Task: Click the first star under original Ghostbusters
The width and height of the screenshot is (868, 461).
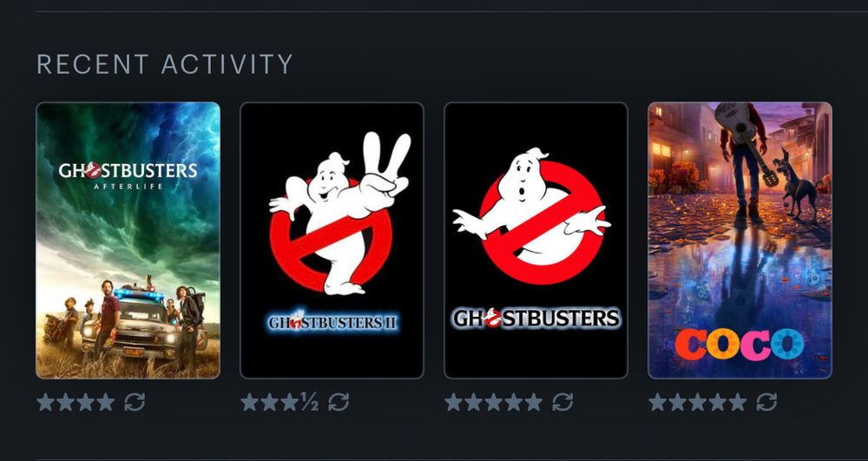Action: 454,402
